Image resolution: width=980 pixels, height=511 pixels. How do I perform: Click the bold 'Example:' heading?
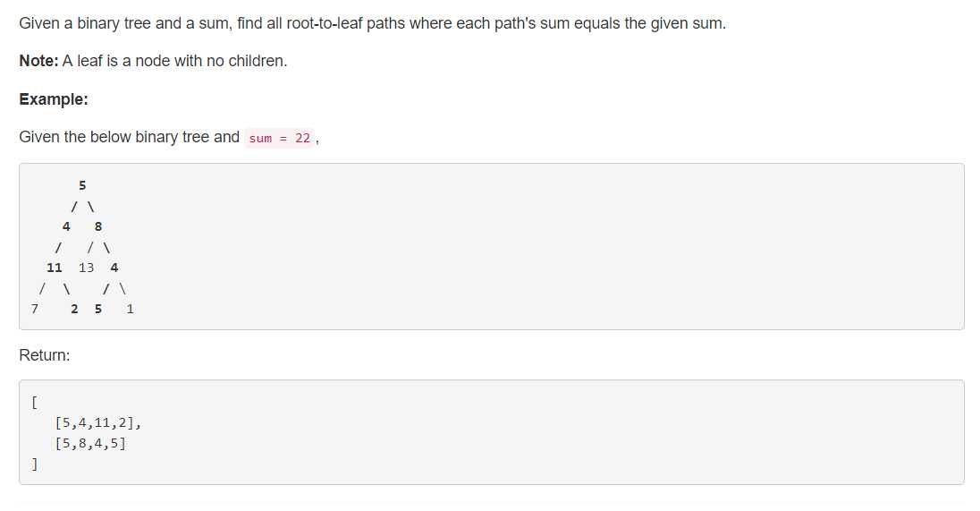[54, 99]
